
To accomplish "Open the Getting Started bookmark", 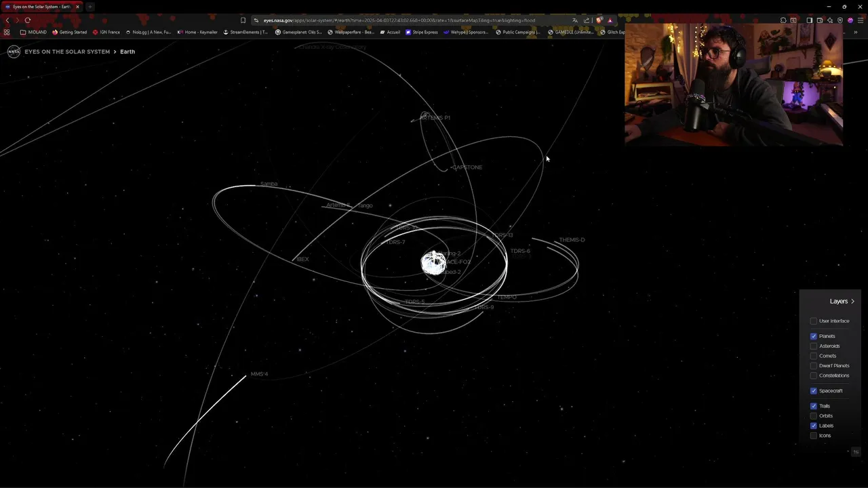I will pos(70,32).
